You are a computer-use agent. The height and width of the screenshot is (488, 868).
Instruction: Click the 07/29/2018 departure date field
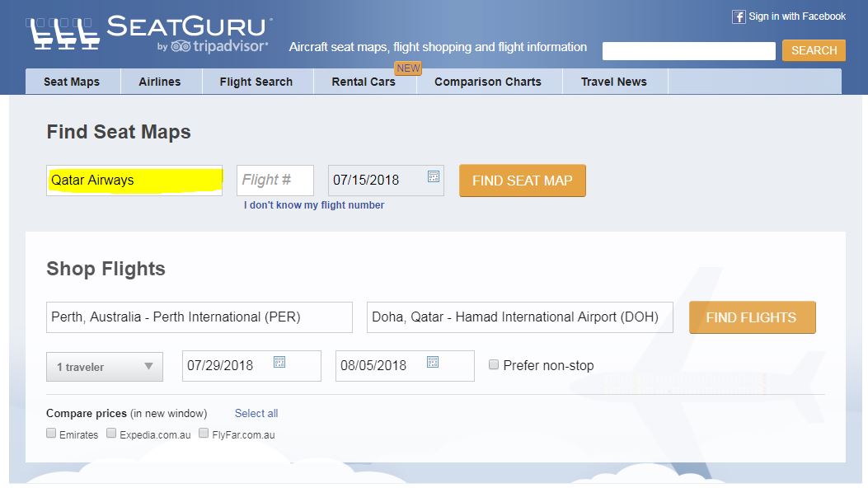[x=252, y=366]
